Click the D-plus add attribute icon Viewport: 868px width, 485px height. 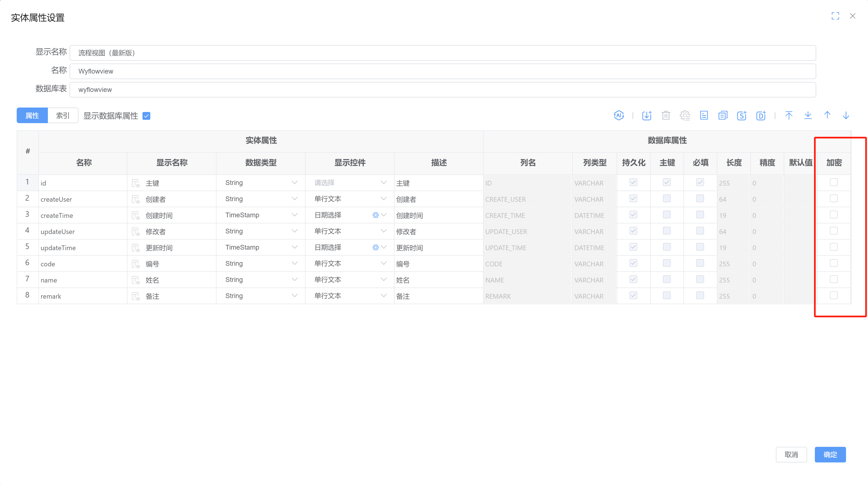click(761, 116)
